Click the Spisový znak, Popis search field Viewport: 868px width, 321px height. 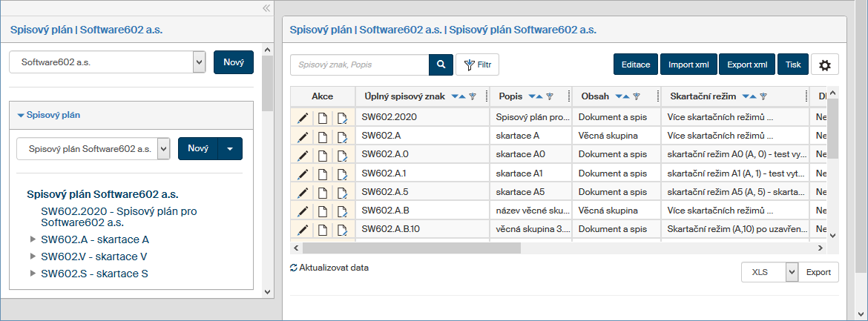click(359, 65)
